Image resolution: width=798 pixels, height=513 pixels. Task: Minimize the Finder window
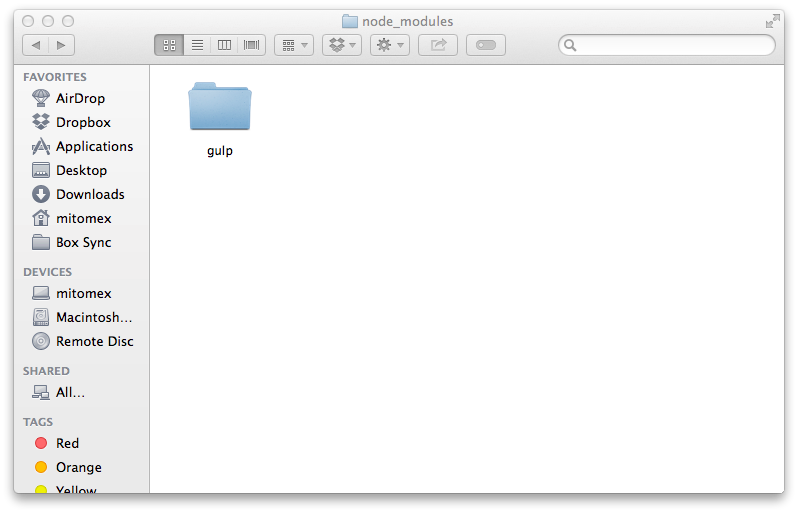tap(48, 21)
